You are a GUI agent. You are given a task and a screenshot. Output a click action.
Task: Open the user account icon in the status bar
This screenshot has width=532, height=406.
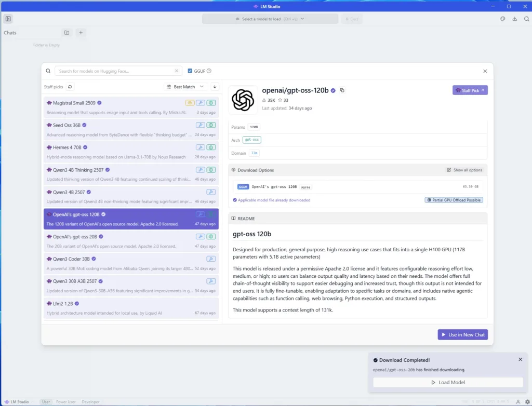(x=518, y=402)
